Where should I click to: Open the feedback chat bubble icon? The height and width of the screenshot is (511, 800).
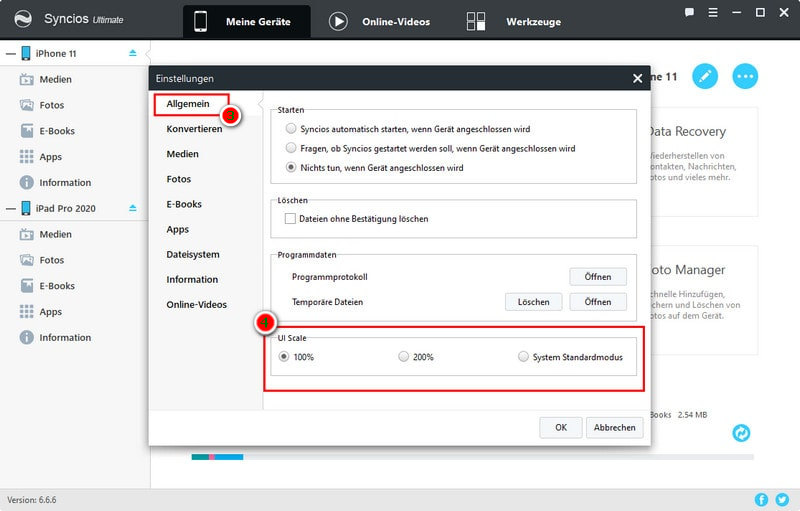[689, 12]
